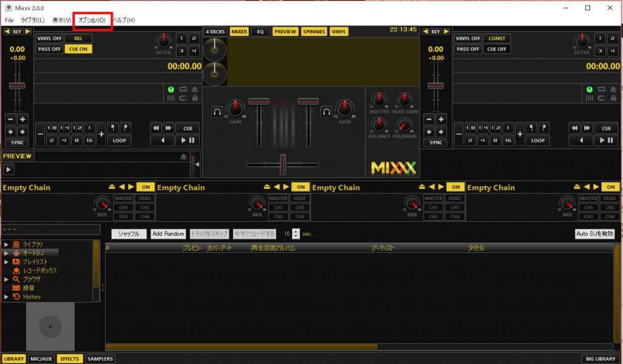Toggle CONST mode on right deck

pyautogui.click(x=496, y=38)
